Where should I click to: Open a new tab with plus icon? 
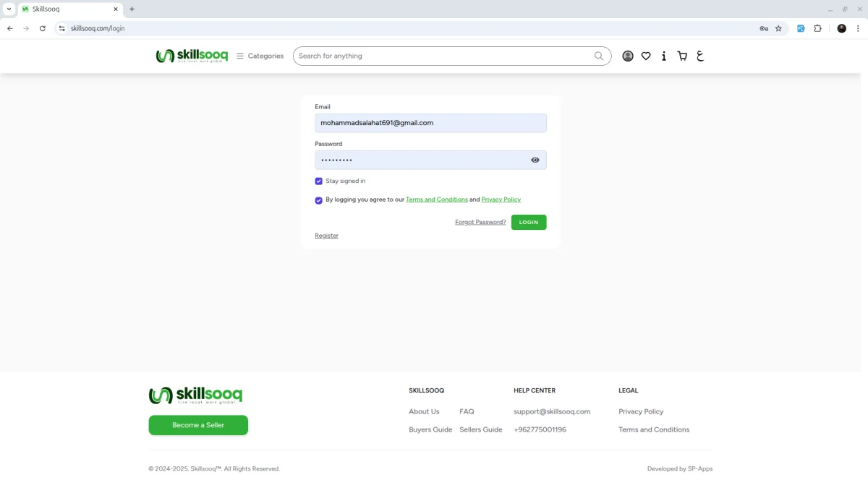[132, 9]
